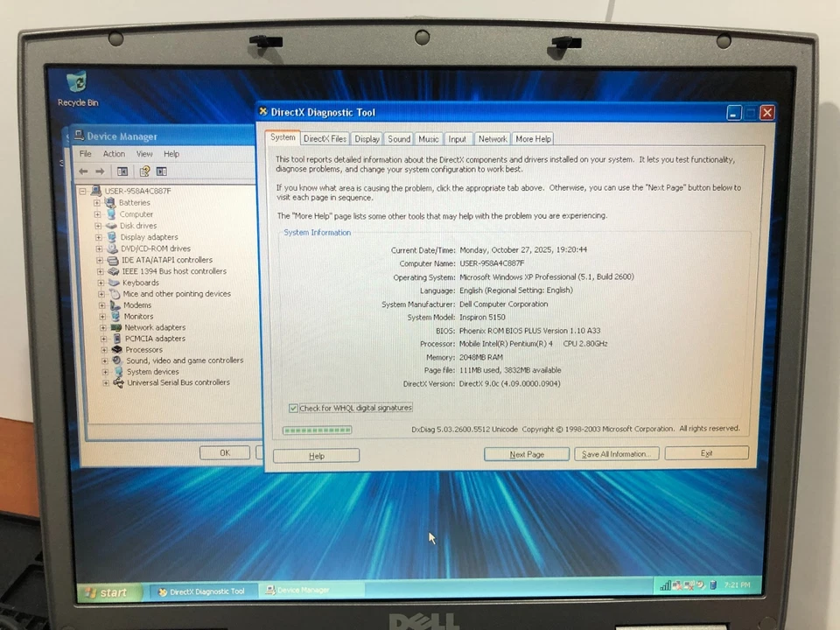
Task: Click the Next Page button
Action: click(526, 453)
